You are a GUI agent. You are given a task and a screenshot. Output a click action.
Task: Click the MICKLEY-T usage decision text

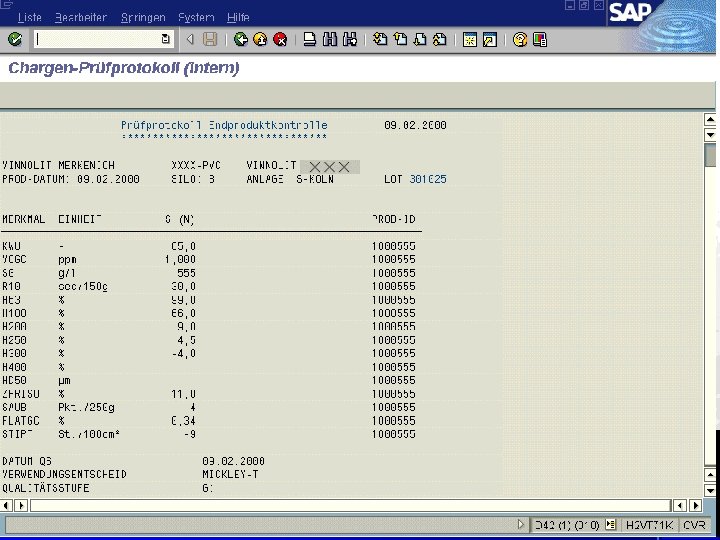[x=230, y=474]
